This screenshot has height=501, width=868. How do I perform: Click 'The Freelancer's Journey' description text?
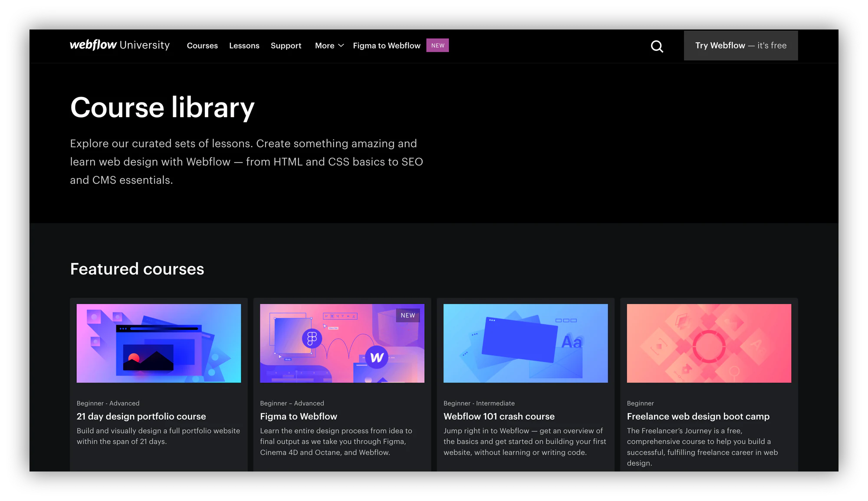pos(702,447)
